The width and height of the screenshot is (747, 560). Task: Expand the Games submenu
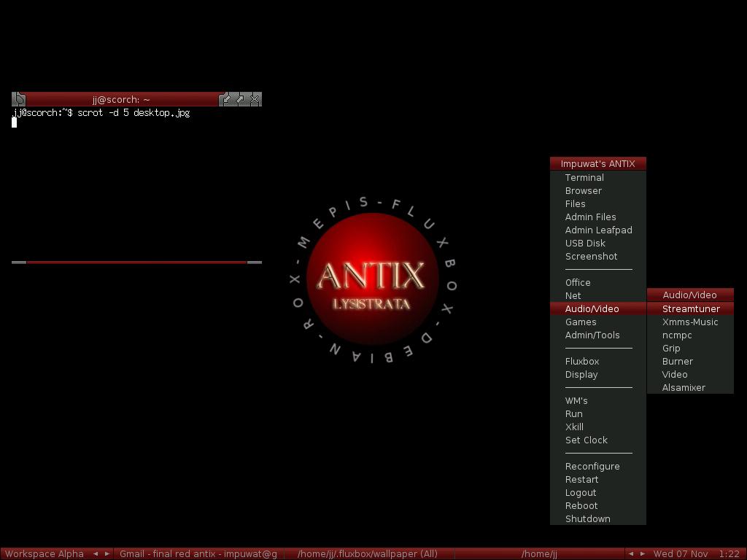581,322
